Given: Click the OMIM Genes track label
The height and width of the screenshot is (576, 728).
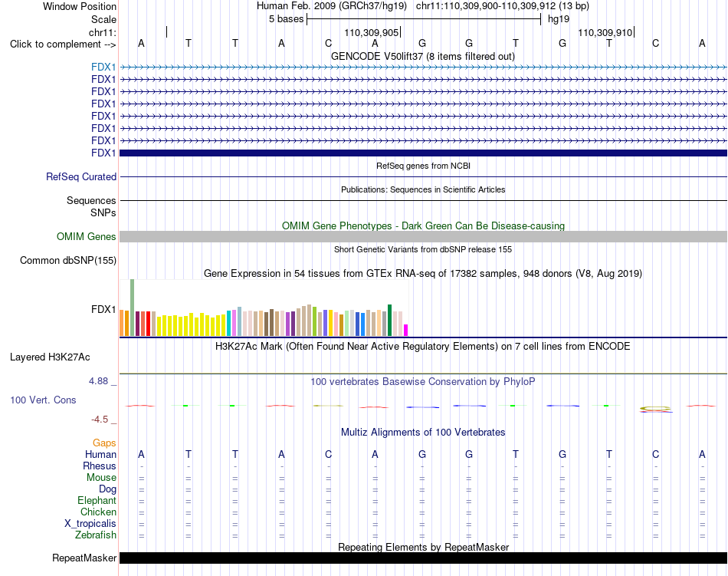Looking at the screenshot, I should pos(86,237).
